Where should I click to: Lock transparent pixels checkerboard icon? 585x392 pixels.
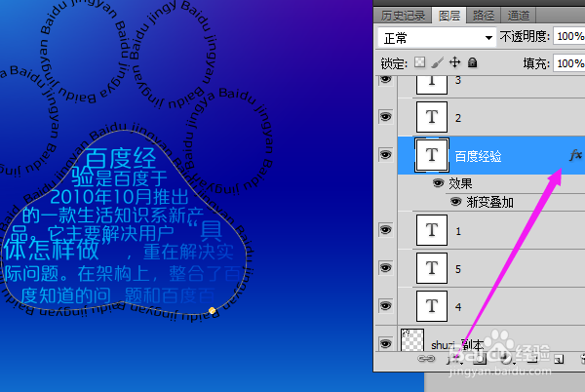[x=419, y=62]
